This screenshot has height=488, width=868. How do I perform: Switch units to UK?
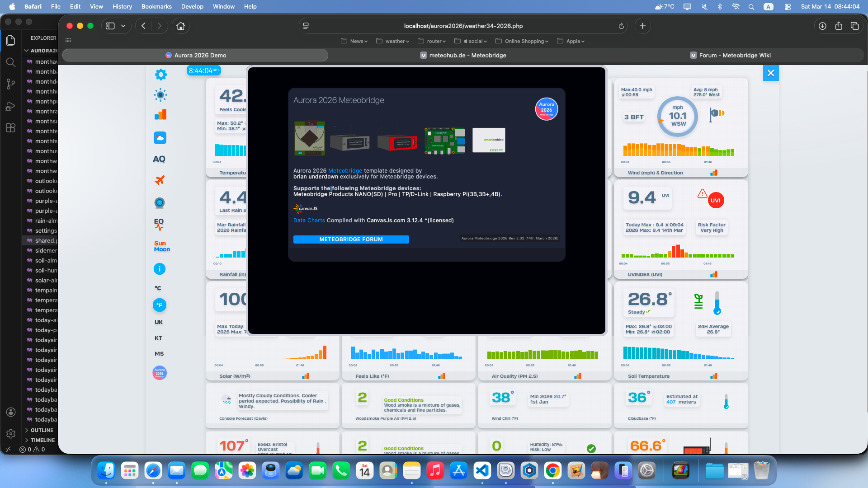159,322
